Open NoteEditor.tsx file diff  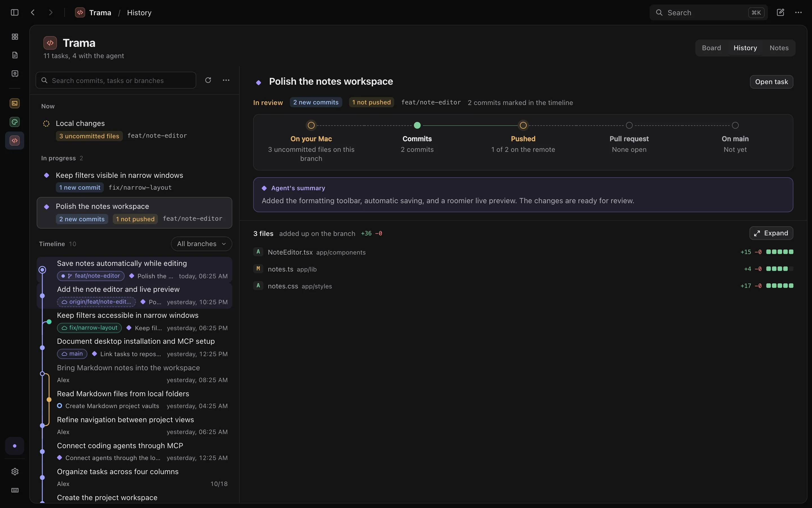[x=523, y=252]
